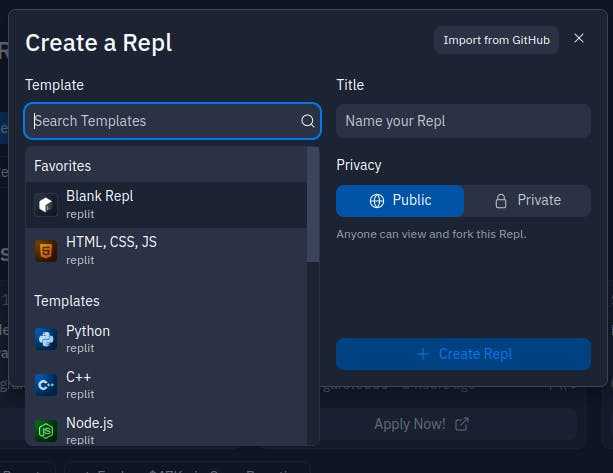Viewport: 613px width, 473px height.
Task: Click the plus icon on Create Repl
Action: 423,354
